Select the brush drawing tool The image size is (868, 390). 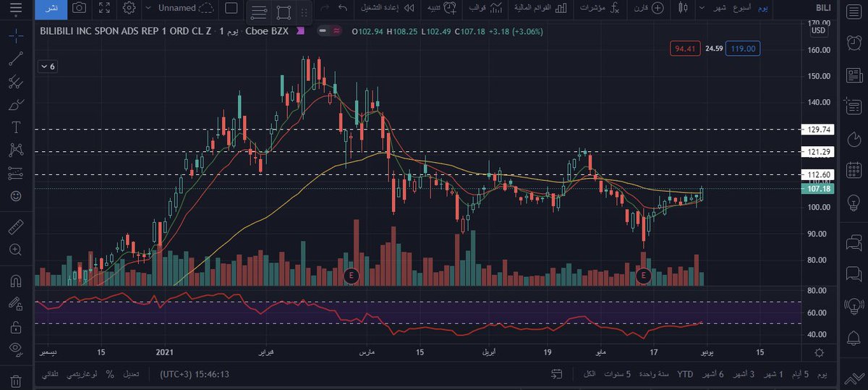pyautogui.click(x=16, y=105)
